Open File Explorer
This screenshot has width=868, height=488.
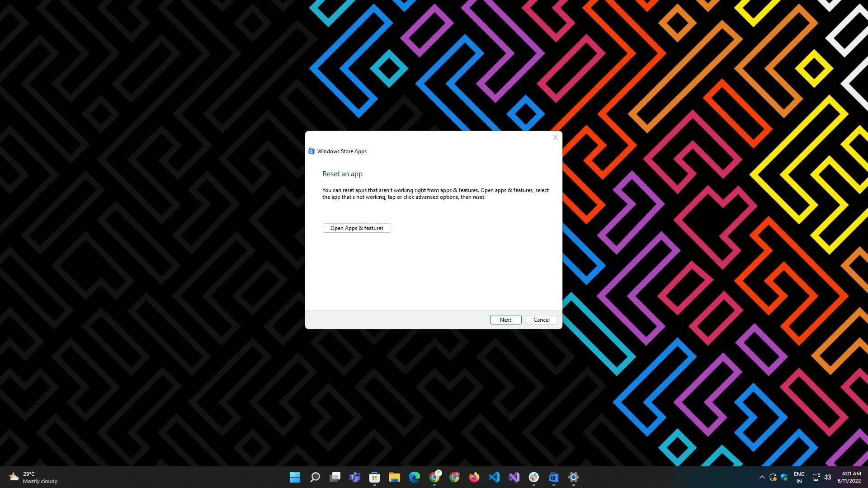[395, 477]
